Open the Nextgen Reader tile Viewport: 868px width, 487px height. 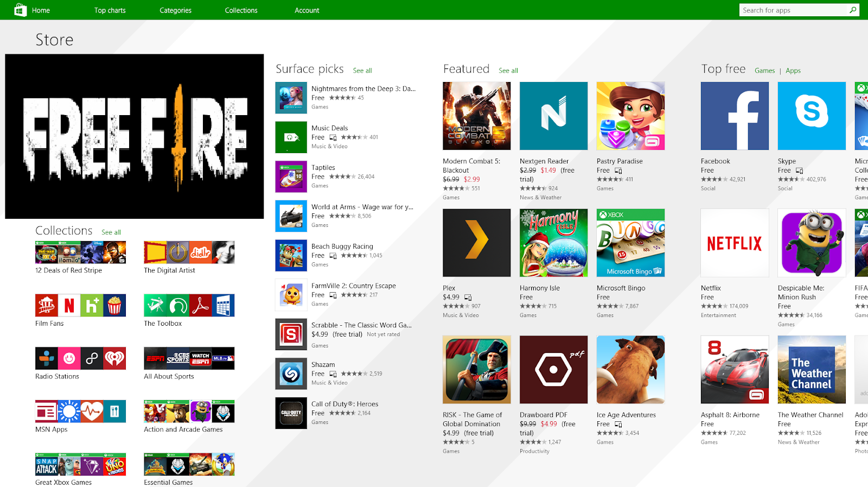click(x=554, y=116)
